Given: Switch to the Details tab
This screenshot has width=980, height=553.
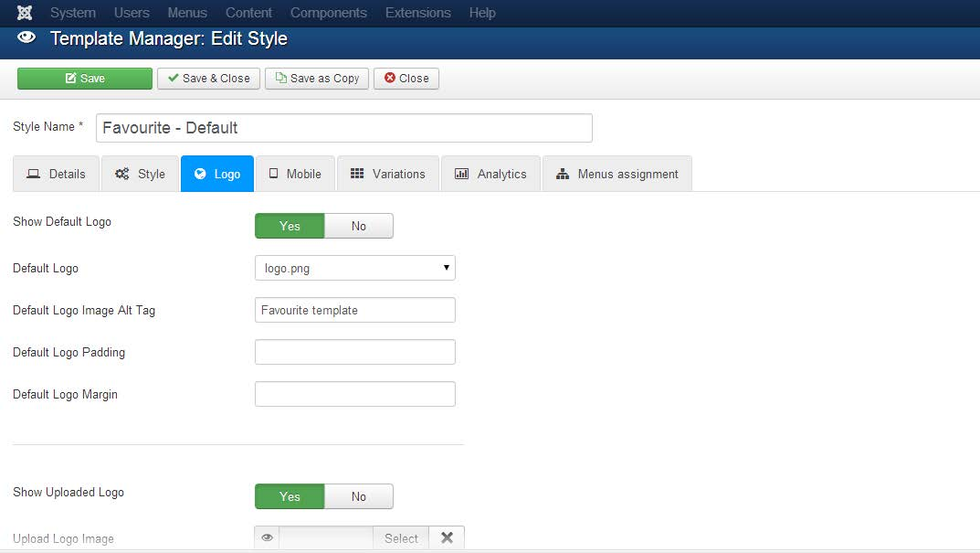Looking at the screenshot, I should pyautogui.click(x=57, y=174).
